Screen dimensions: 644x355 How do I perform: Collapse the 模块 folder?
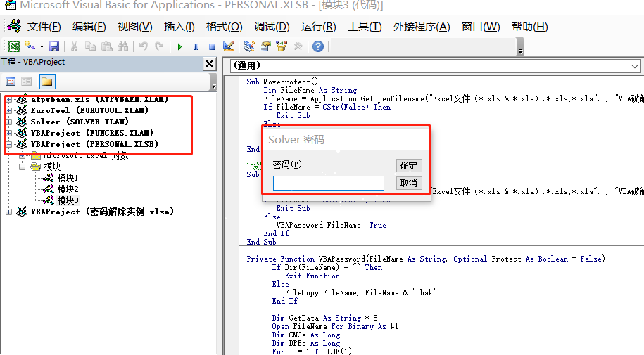click(x=23, y=167)
